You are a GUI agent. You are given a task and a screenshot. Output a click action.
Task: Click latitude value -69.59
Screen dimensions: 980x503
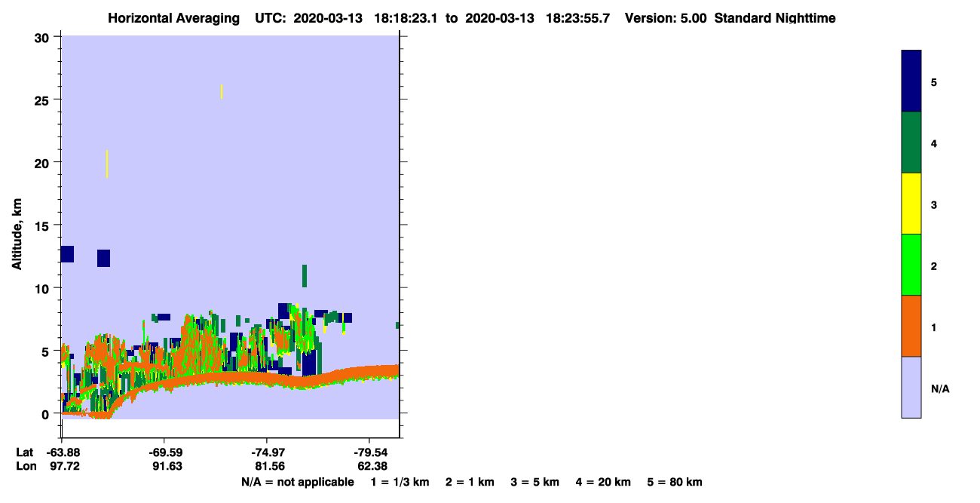tap(164, 452)
